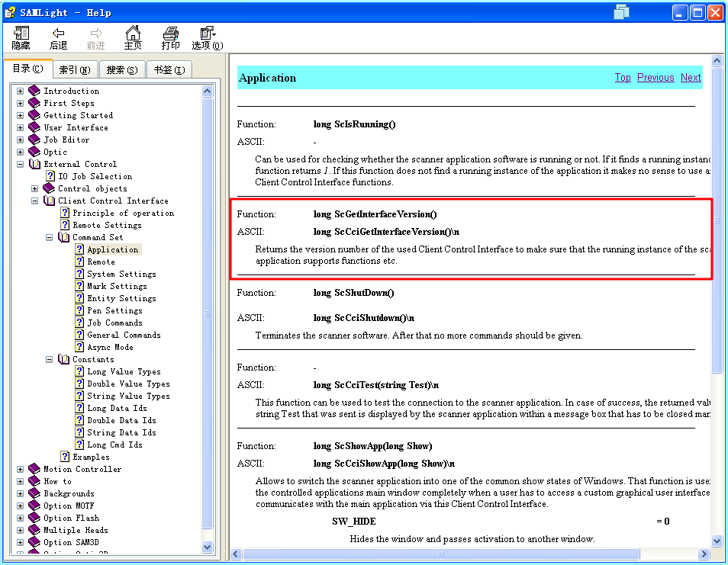This screenshot has width=728, height=565.
Task: Collapse the Client Control Interface node
Action: click(34, 201)
